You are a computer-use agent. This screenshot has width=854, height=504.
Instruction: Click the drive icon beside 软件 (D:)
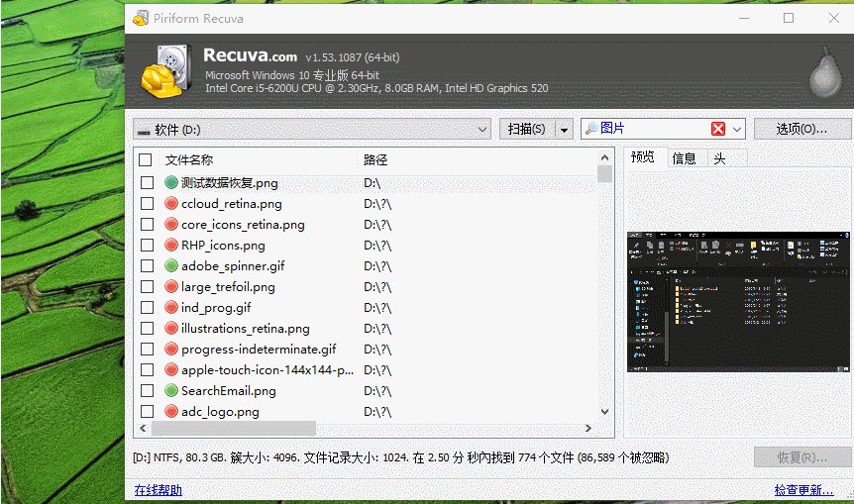pos(144,131)
